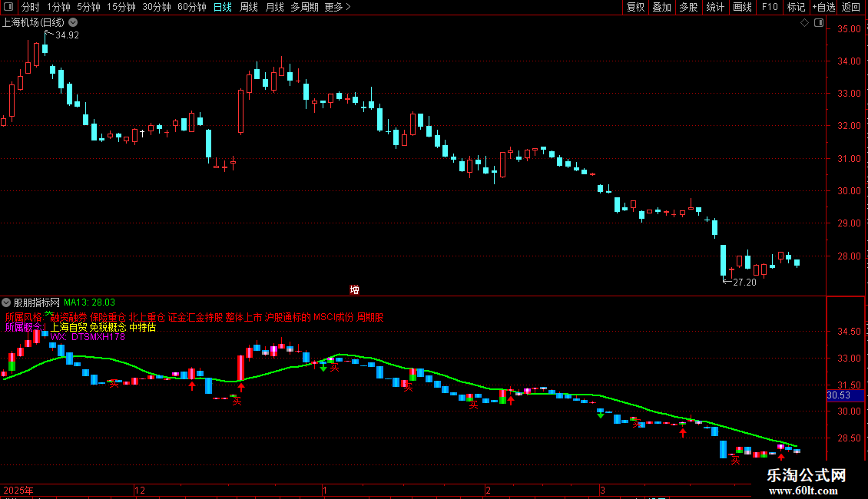The width and height of the screenshot is (868, 499).
Task: Switch to the 周线 weekly tab
Action: click(249, 7)
